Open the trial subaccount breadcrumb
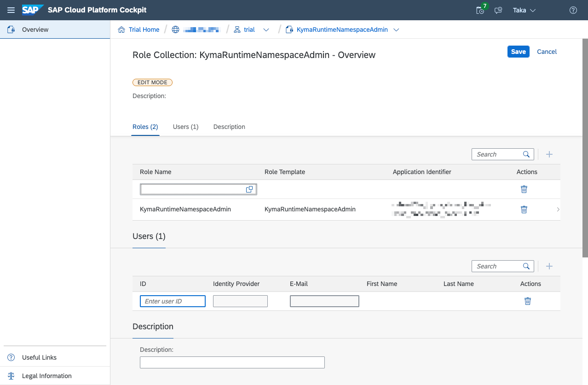Image resolution: width=588 pixels, height=385 pixels. [x=249, y=29]
